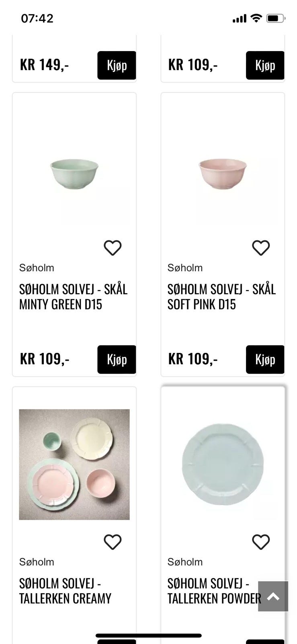Viewport: 297px width, 644px height.
Task: Open the minty green bowl image
Action: (74, 174)
